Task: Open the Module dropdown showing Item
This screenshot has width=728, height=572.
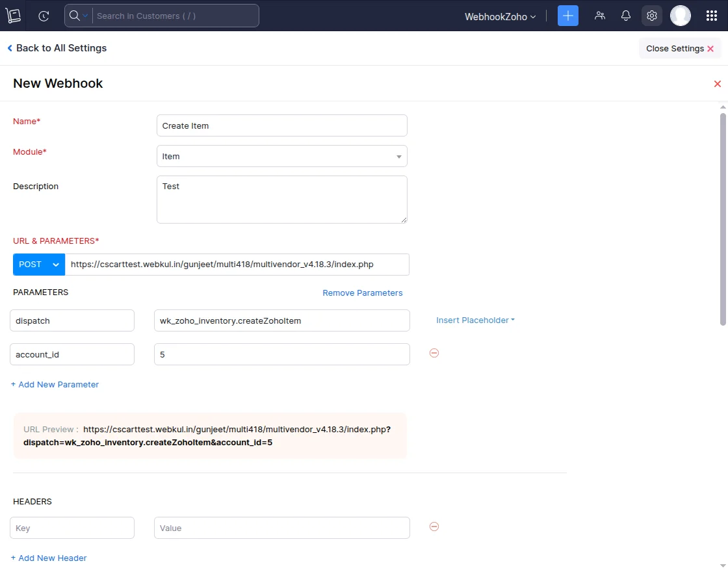Action: (x=281, y=156)
